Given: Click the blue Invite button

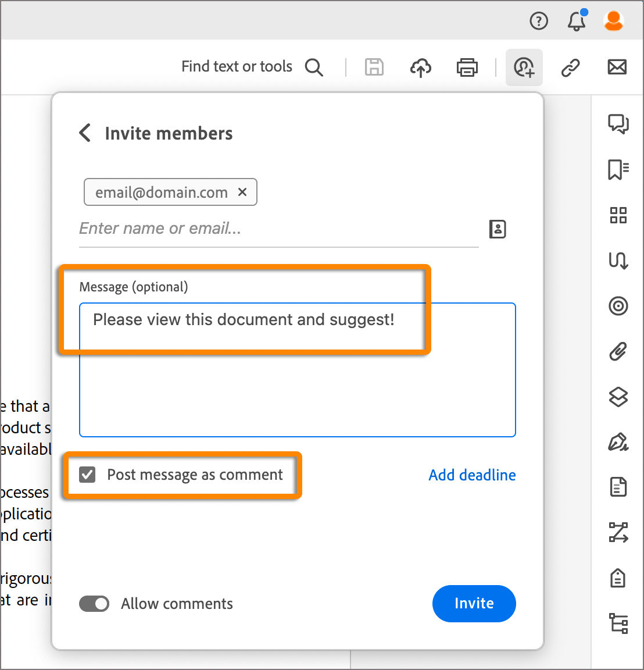Looking at the screenshot, I should pyautogui.click(x=474, y=604).
